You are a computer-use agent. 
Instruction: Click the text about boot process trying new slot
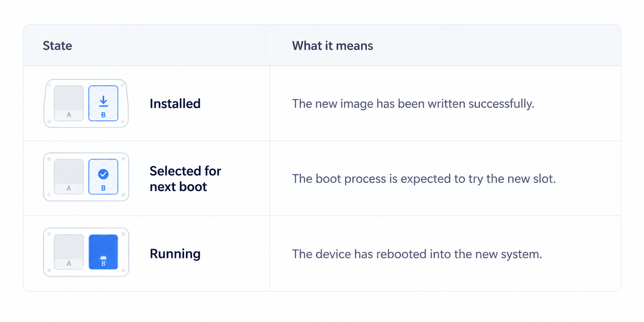[x=424, y=179]
